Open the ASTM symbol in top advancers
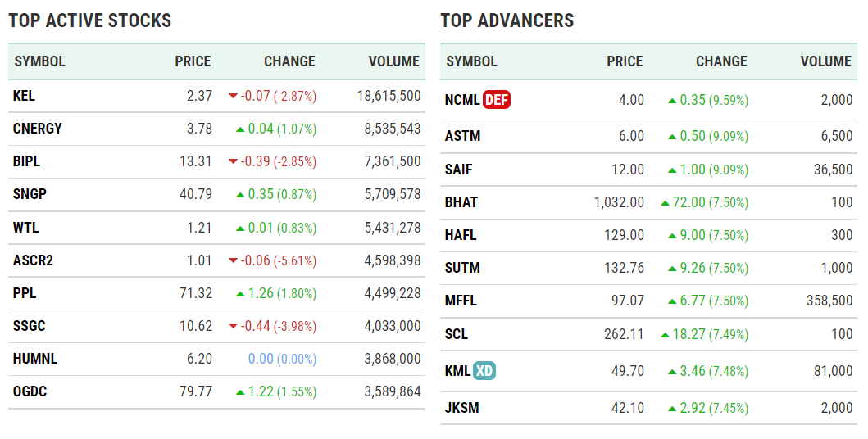 tap(462, 136)
